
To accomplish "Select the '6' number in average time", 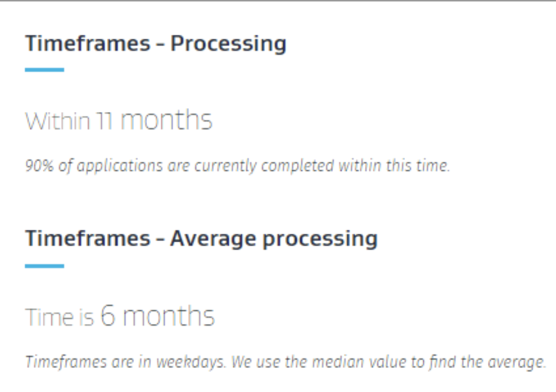I will pos(108,315).
